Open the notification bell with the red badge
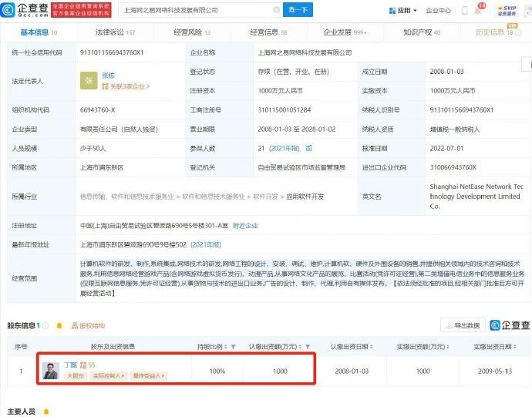This screenshot has width=532, height=417. pyautogui.click(x=478, y=10)
